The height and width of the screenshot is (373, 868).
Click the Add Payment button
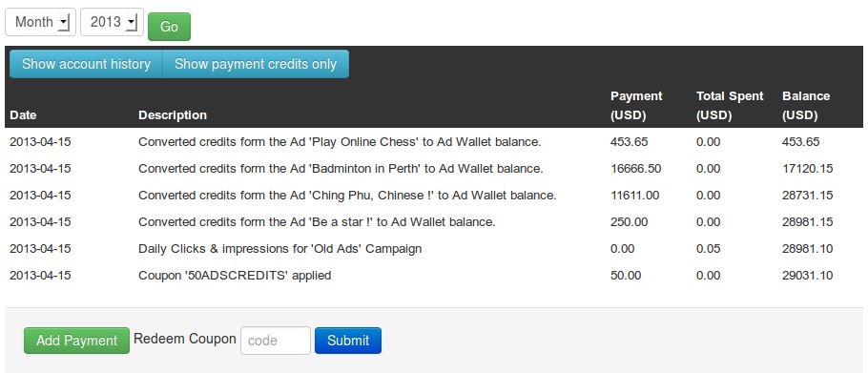click(x=76, y=341)
